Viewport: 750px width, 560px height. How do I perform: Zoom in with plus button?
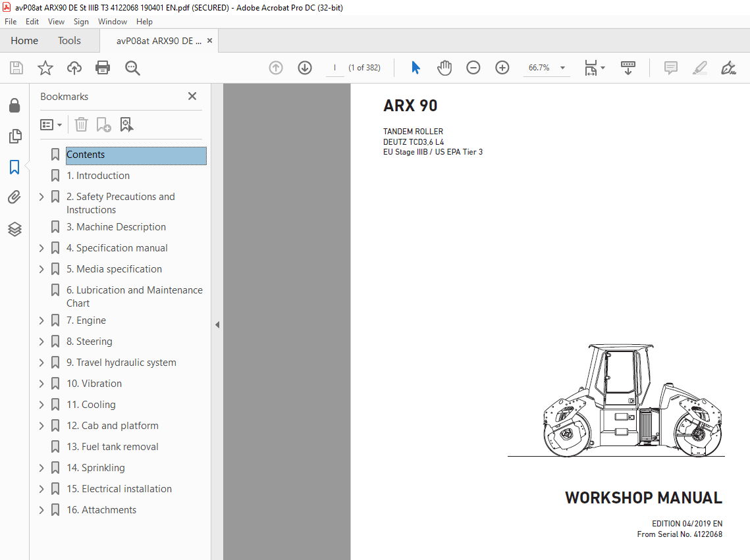(x=502, y=68)
